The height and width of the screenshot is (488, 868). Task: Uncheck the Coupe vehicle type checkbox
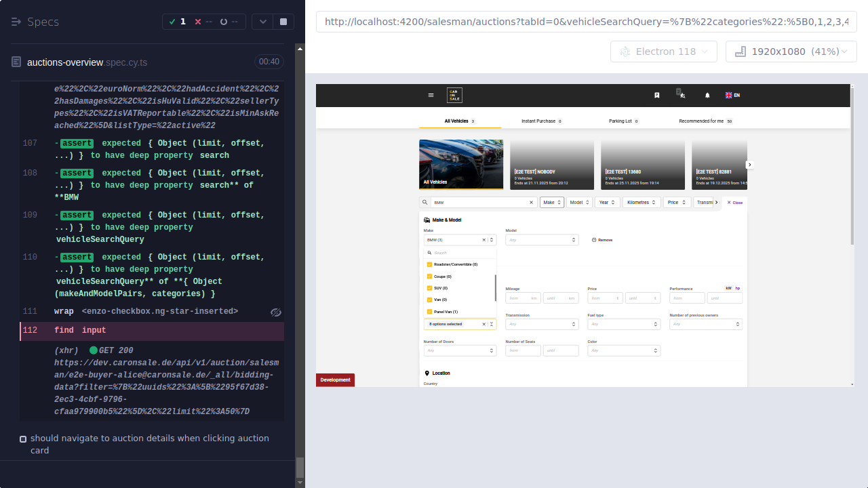pyautogui.click(x=429, y=277)
